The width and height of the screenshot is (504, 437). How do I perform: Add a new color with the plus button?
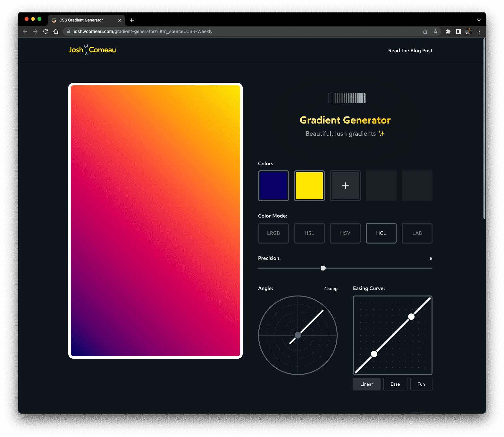coord(345,186)
